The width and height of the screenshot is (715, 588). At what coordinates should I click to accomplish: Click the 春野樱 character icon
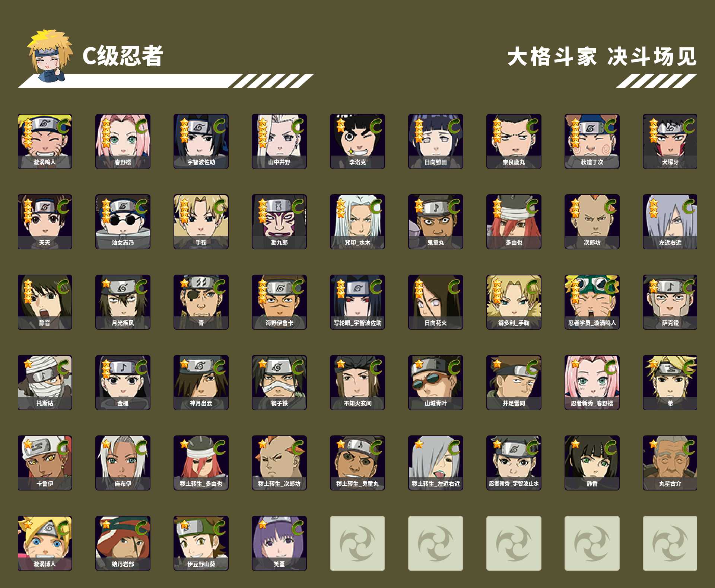[x=123, y=141]
